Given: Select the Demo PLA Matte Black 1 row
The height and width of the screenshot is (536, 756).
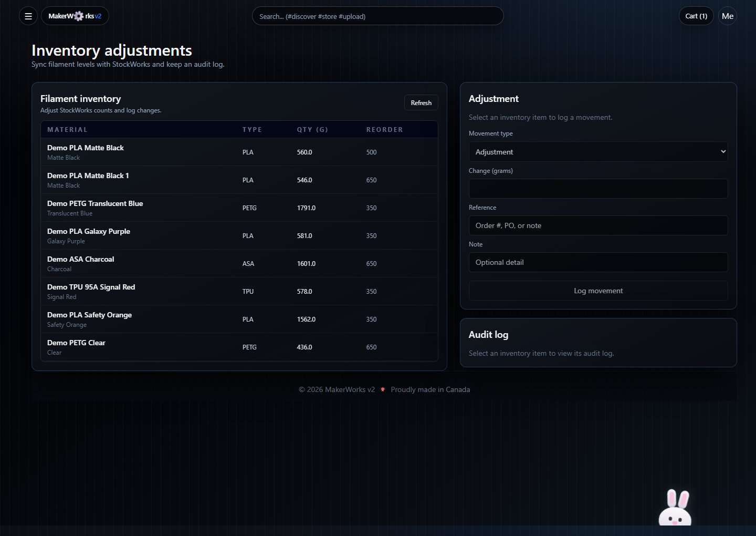Looking at the screenshot, I should [x=239, y=180].
